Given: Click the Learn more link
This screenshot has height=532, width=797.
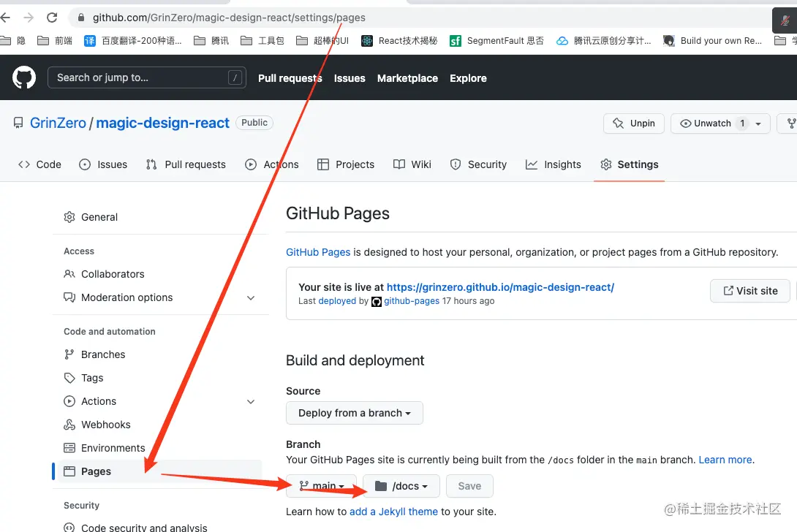Looking at the screenshot, I should [725, 460].
